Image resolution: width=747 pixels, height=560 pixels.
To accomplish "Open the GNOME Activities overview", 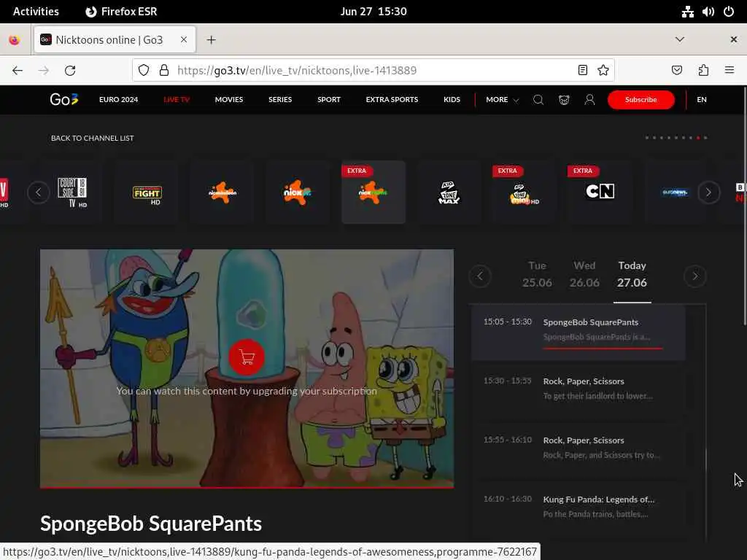I will (36, 12).
